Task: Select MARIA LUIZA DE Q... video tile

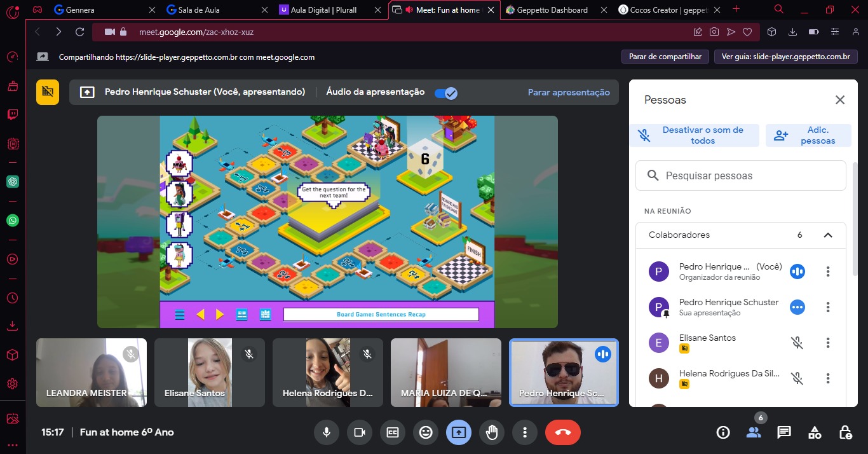Action: tap(446, 372)
